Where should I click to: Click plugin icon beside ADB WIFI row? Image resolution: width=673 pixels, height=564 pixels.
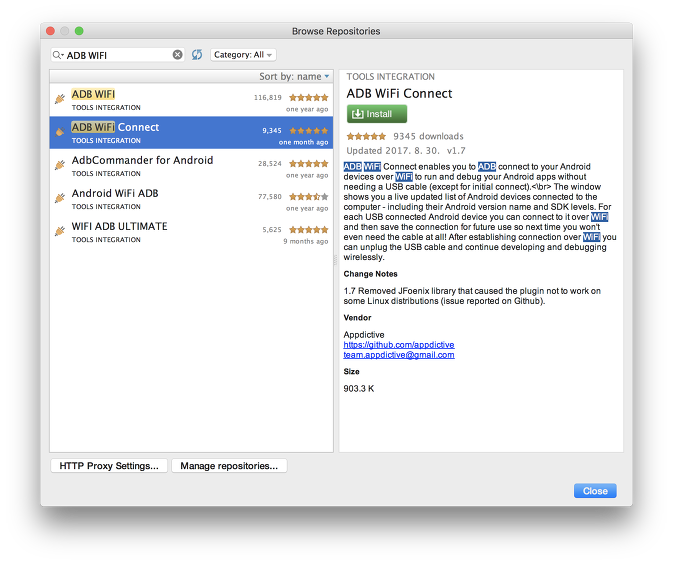60,99
